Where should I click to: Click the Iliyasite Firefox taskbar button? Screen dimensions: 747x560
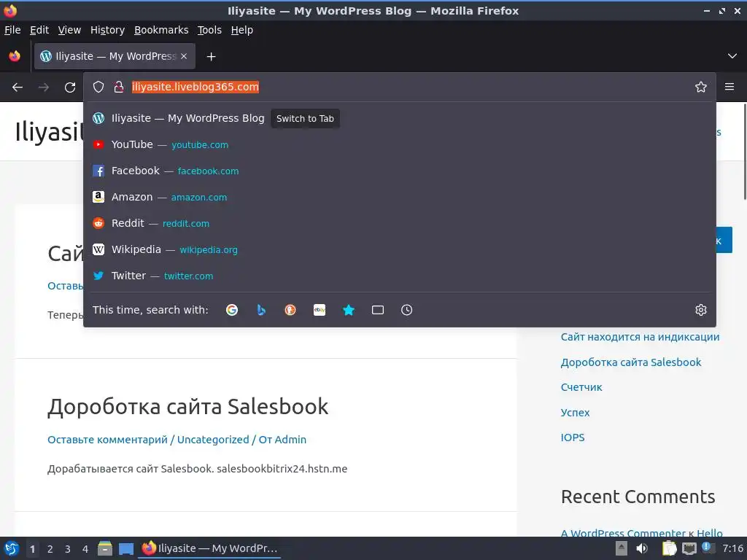pos(209,548)
